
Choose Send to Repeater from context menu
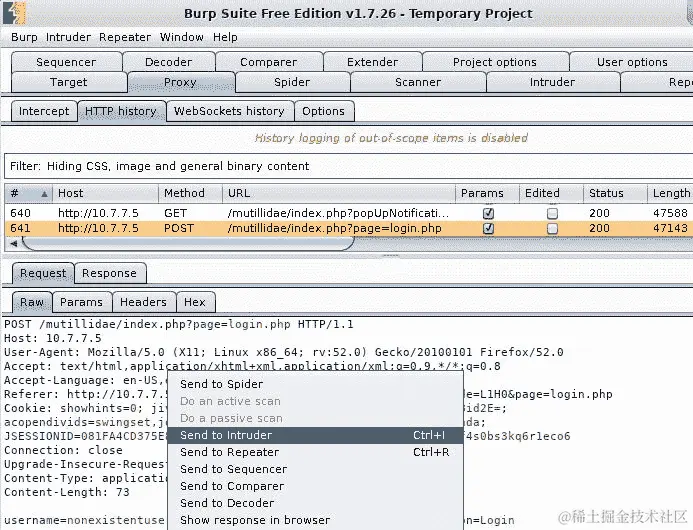click(x=315, y=452)
